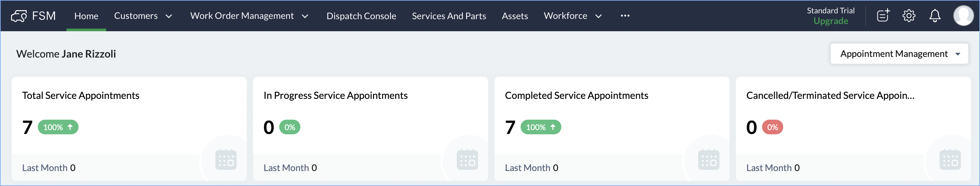Click the count 7 in Completed Service Appointments
Viewport: 980px width, 186px height.
tap(510, 127)
